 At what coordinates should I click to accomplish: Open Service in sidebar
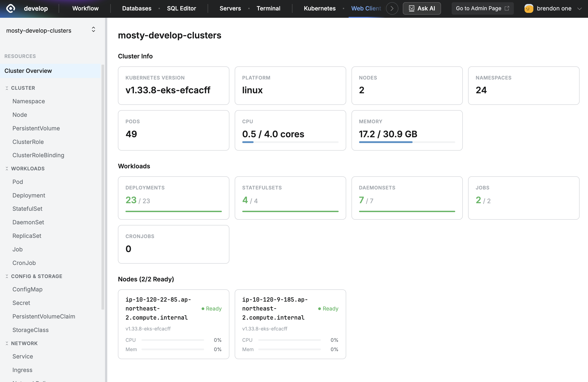23,356
